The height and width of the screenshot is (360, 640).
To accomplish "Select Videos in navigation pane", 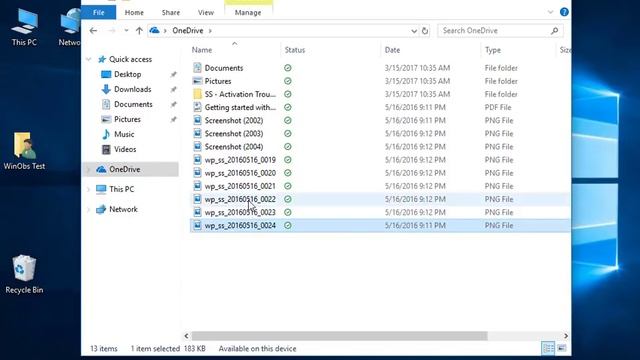I will 125,149.
